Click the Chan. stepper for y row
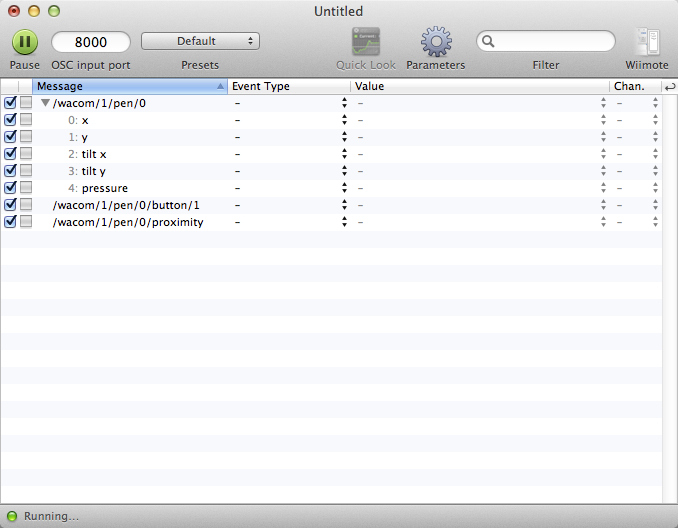 (x=655, y=137)
